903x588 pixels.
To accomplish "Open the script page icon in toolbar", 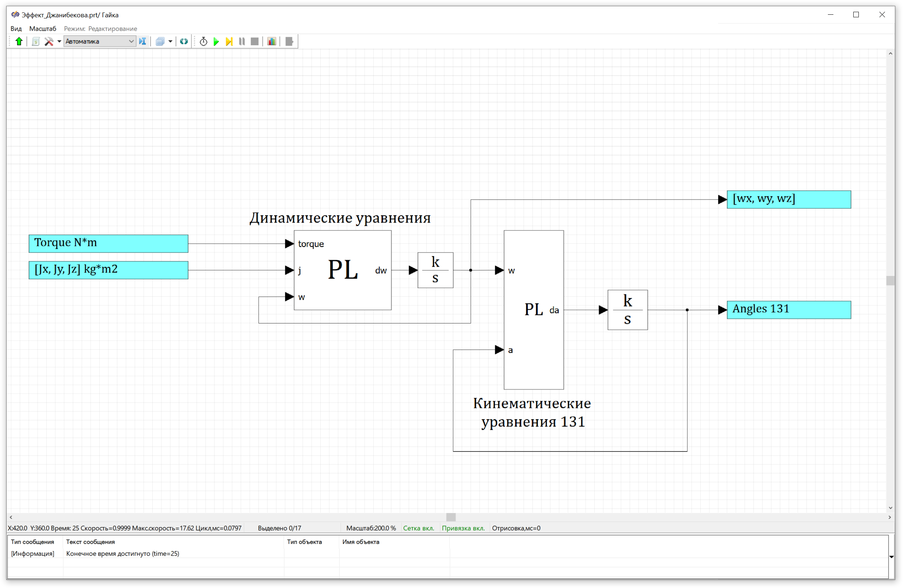I will [36, 41].
